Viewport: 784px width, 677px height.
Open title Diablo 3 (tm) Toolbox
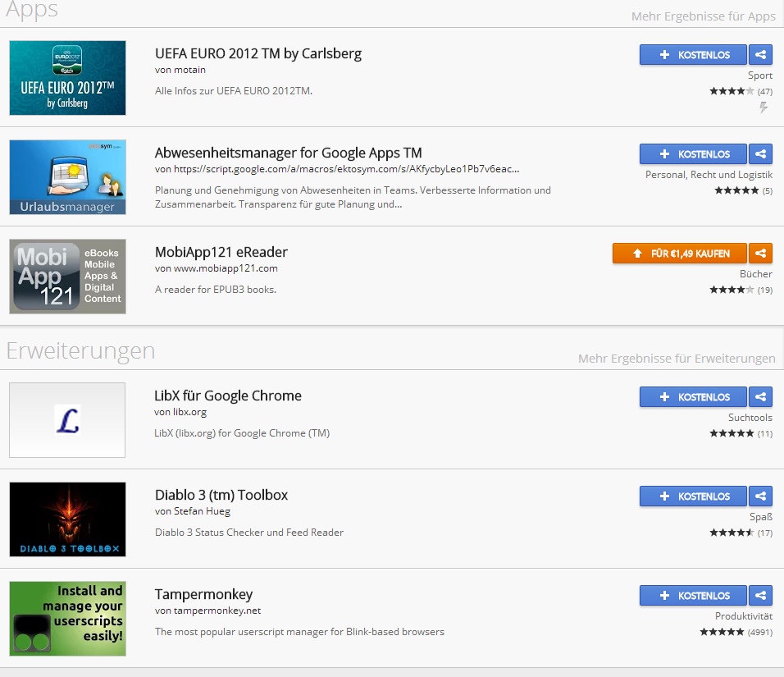[x=221, y=495]
